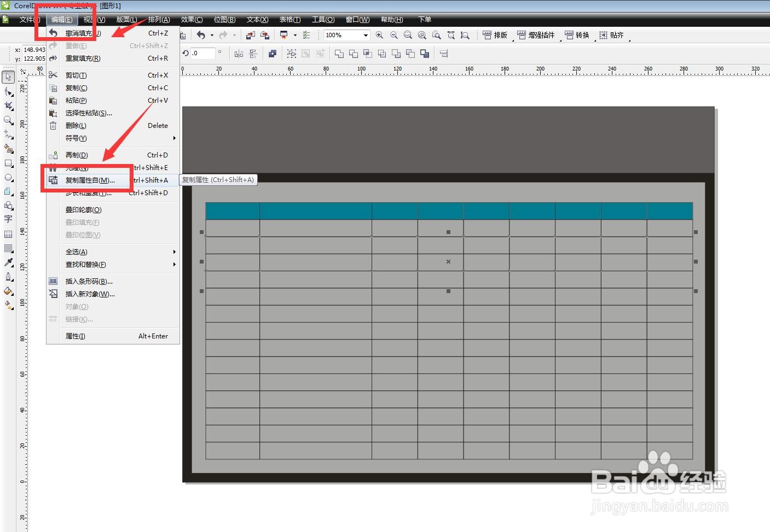This screenshot has width=770, height=532.
Task: Select the Shape edit tool
Action: [x=8, y=91]
